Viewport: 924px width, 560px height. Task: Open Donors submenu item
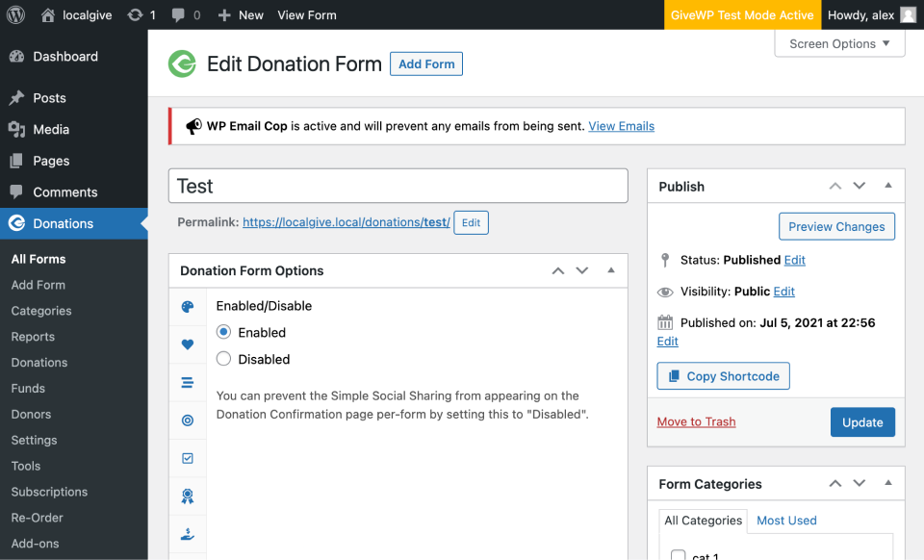31,415
